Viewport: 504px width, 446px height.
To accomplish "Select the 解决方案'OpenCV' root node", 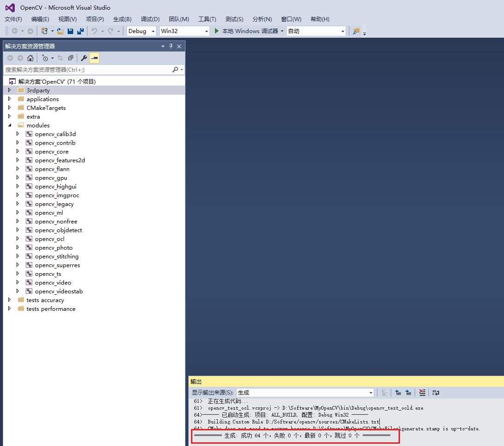I will [x=57, y=81].
